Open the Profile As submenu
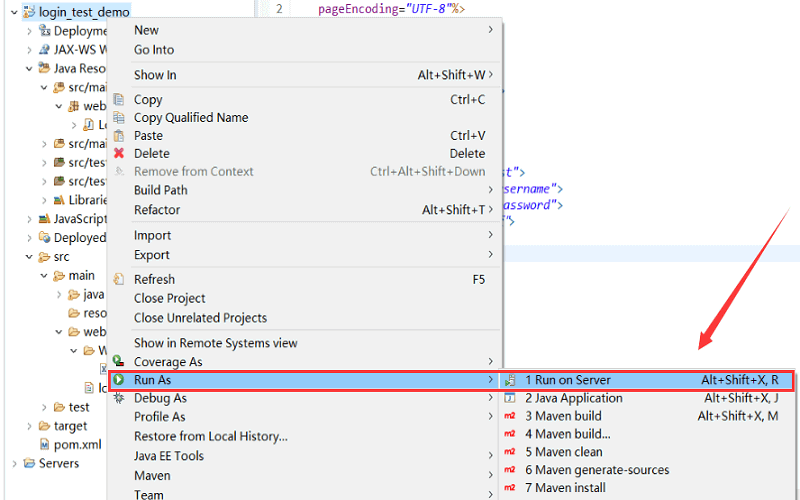The image size is (800, 500). point(305,417)
